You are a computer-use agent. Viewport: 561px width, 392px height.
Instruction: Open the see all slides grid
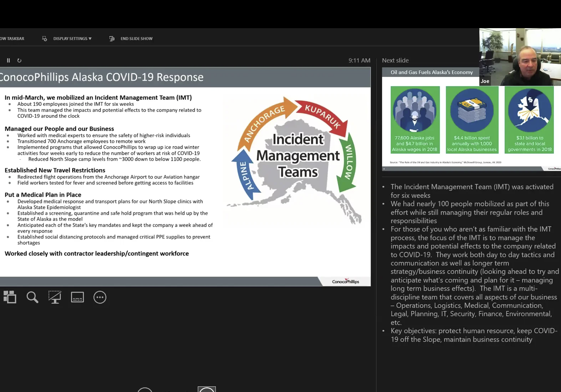(x=10, y=297)
